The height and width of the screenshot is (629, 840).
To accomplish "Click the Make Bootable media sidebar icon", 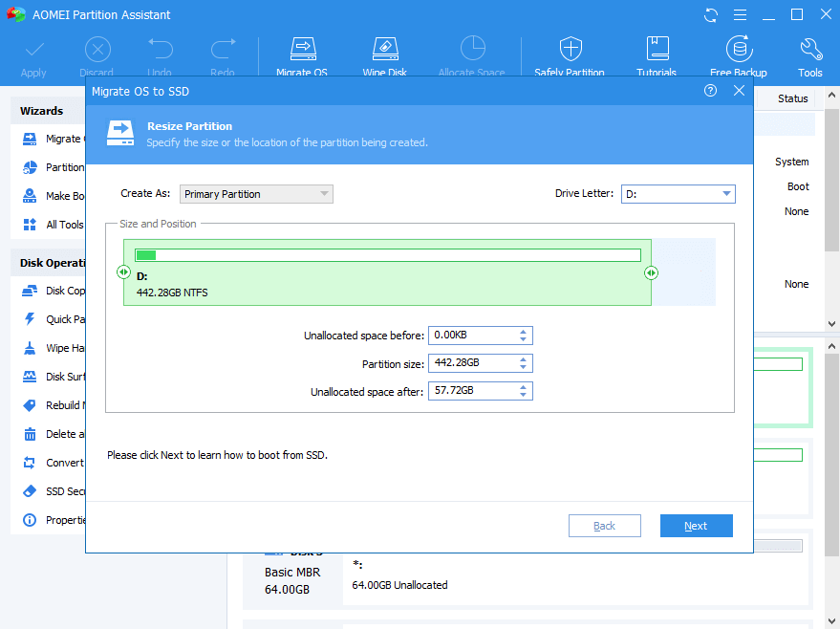I will click(x=30, y=196).
